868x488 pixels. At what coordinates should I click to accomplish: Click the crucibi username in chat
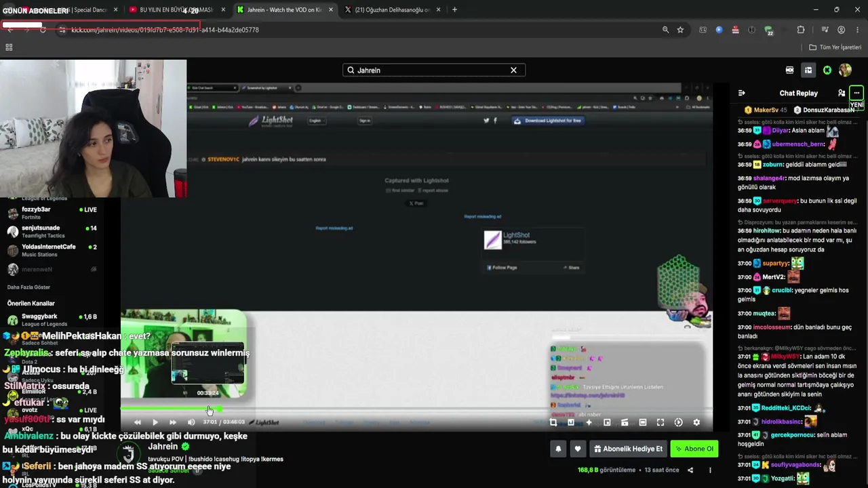point(781,290)
